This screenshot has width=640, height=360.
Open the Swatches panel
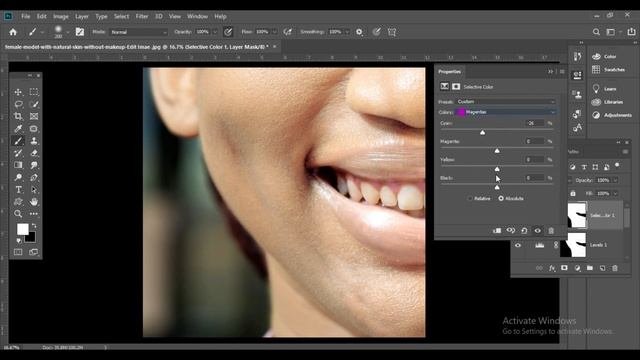[x=608, y=69]
